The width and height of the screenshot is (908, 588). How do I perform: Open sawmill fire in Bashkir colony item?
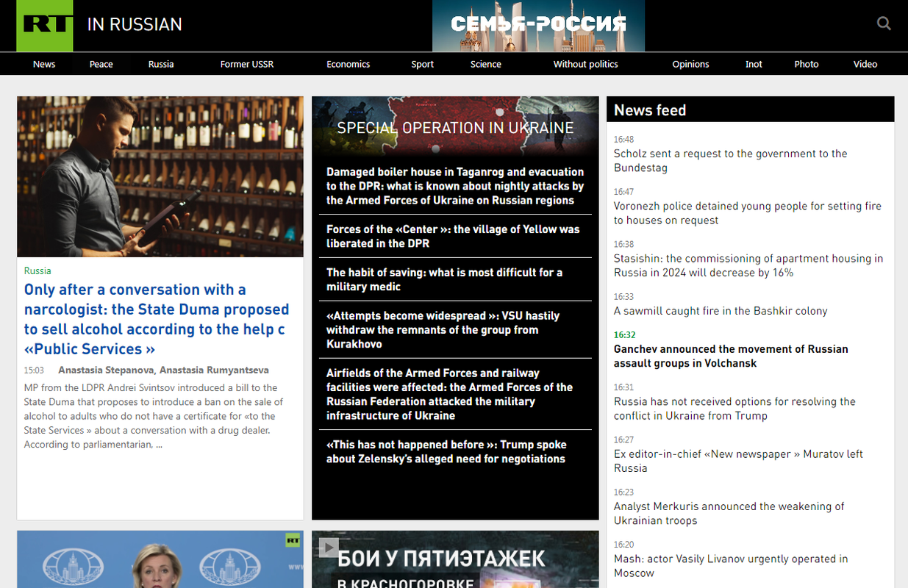[x=721, y=311]
